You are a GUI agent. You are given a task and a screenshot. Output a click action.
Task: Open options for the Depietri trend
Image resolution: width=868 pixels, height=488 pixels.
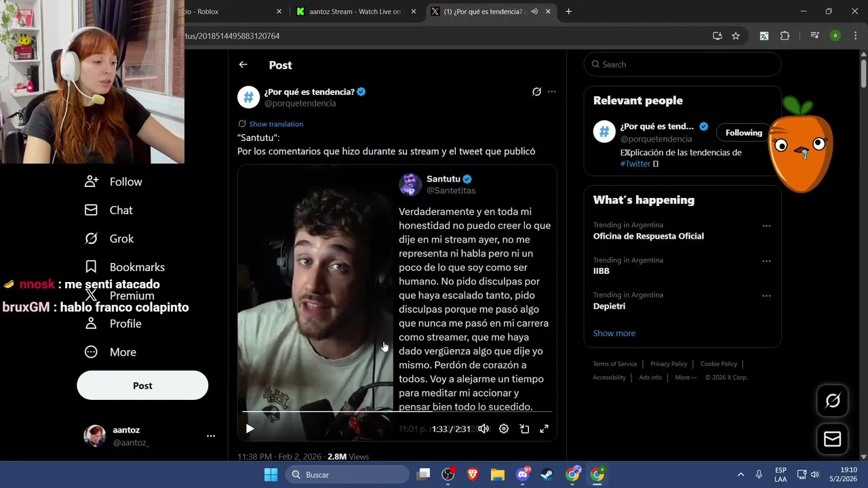pos(766,296)
